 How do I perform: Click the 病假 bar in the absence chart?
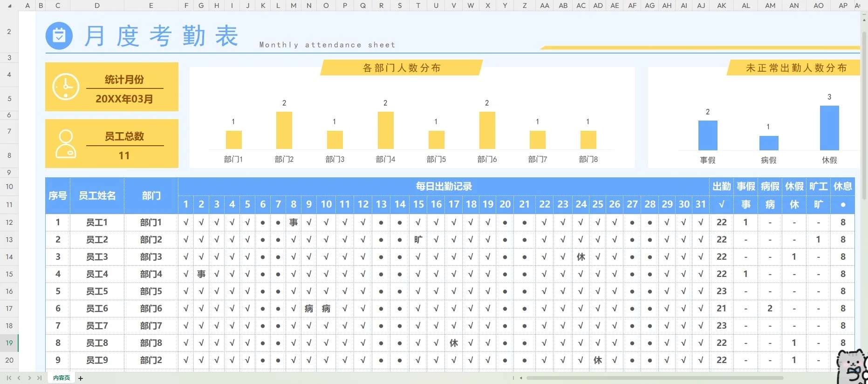(769, 143)
